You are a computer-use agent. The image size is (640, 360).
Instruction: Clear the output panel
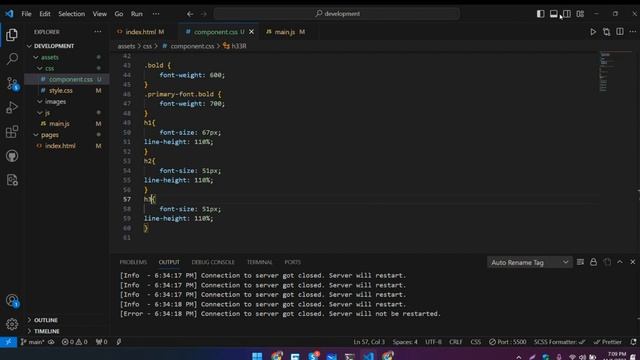pyautogui.click(x=580, y=262)
